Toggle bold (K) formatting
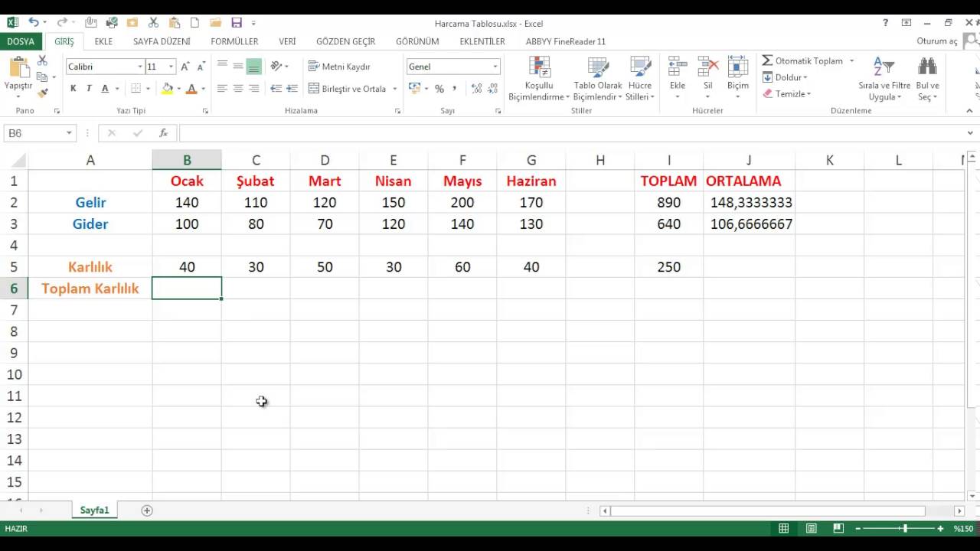The width and height of the screenshot is (980, 551). tap(73, 89)
